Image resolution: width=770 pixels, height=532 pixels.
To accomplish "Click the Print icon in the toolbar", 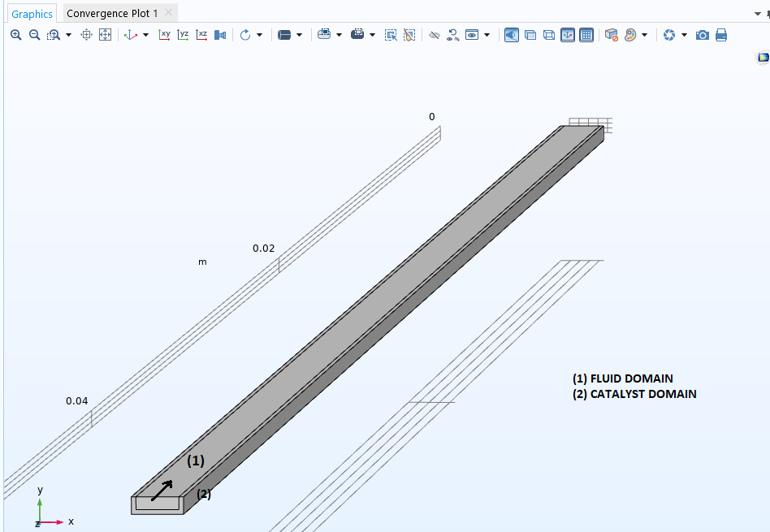I will (720, 35).
